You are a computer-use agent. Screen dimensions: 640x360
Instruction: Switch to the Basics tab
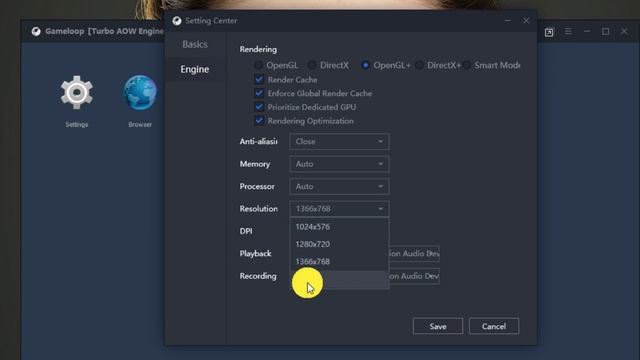coord(195,44)
